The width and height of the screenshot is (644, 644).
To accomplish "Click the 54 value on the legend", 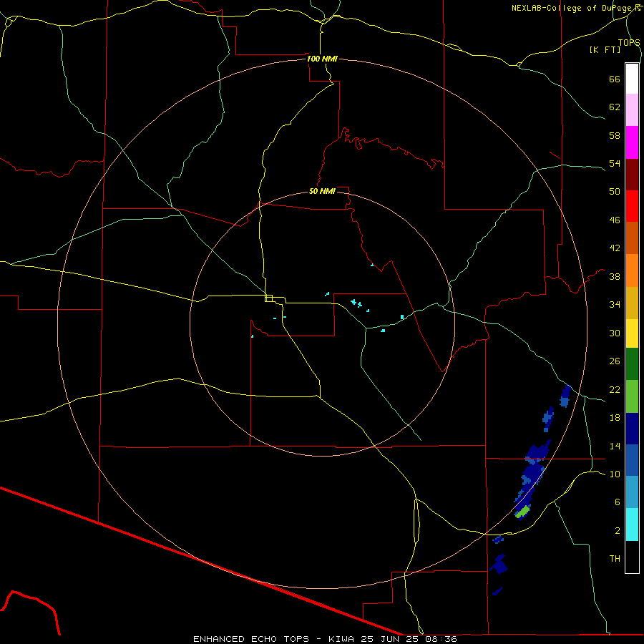I will (x=615, y=163).
